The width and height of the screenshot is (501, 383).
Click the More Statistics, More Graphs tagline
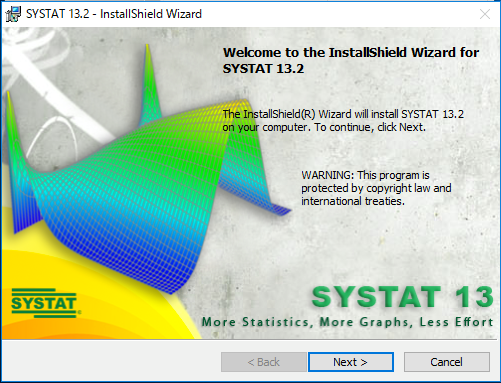(x=347, y=322)
